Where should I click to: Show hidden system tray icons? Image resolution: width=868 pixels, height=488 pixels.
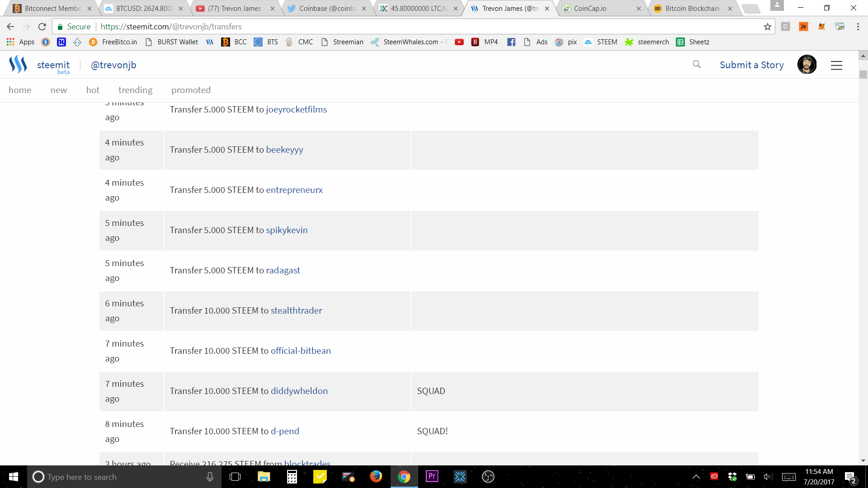(x=696, y=477)
